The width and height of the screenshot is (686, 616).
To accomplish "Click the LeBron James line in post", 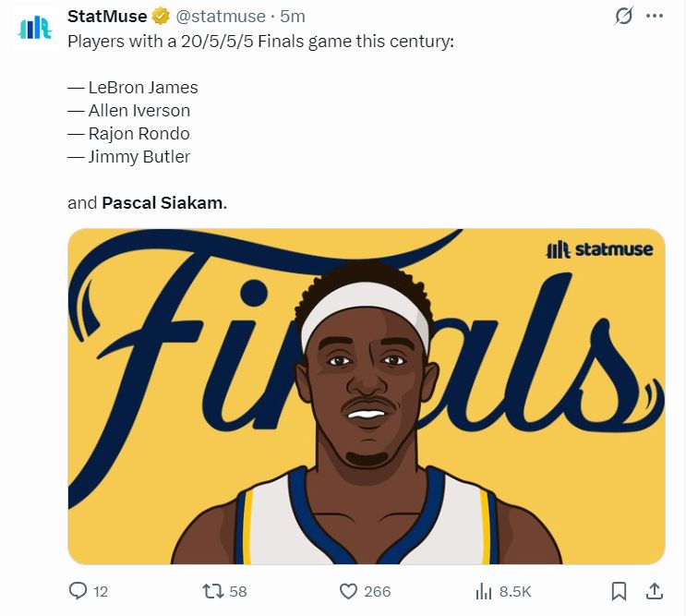I will click(x=133, y=88).
